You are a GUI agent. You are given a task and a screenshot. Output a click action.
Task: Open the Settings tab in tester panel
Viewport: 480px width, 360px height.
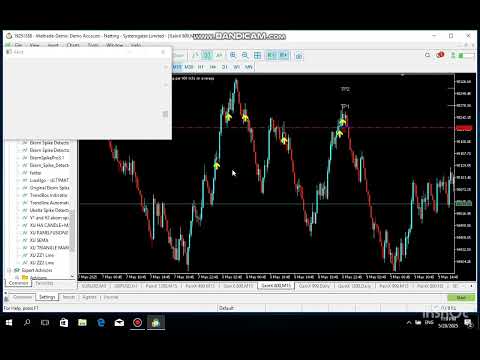tap(47, 297)
